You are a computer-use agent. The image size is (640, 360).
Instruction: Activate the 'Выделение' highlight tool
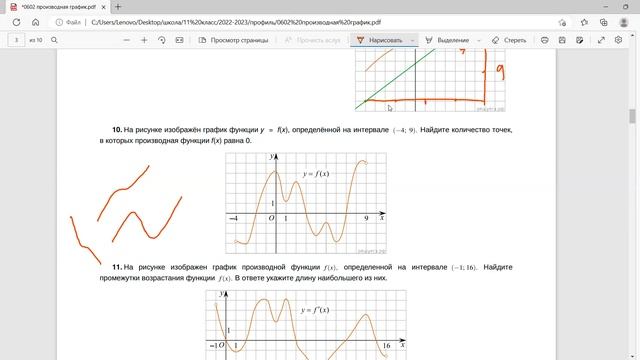[448, 40]
